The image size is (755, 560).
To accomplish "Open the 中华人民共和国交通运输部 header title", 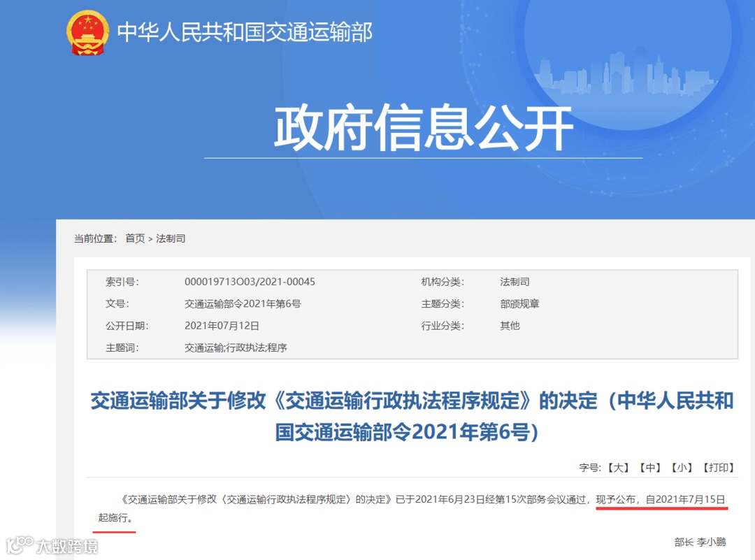I will coord(245,32).
